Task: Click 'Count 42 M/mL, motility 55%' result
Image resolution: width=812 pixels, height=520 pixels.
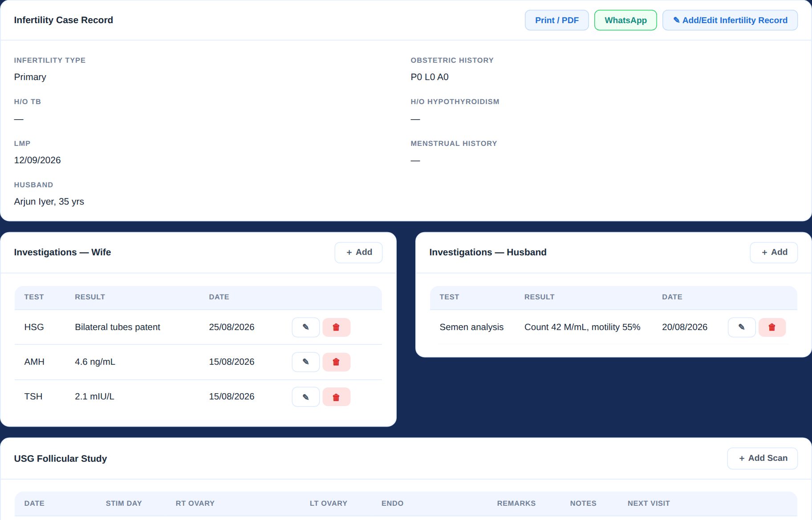Action: tap(582, 327)
